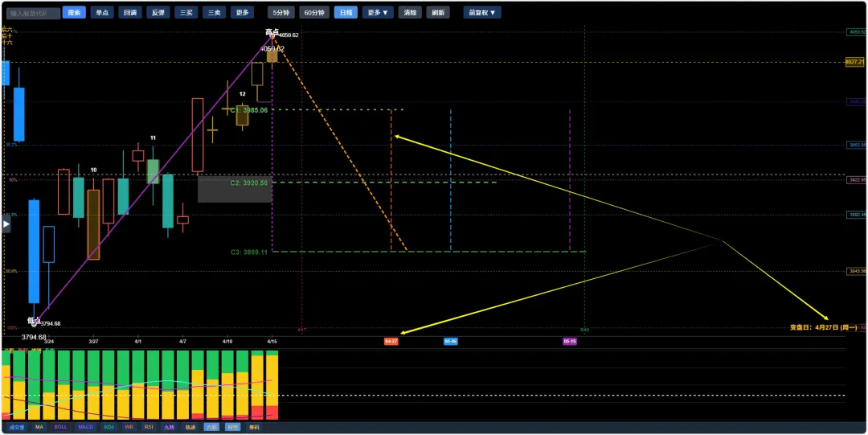Click the 刷新 refresh button

point(438,12)
